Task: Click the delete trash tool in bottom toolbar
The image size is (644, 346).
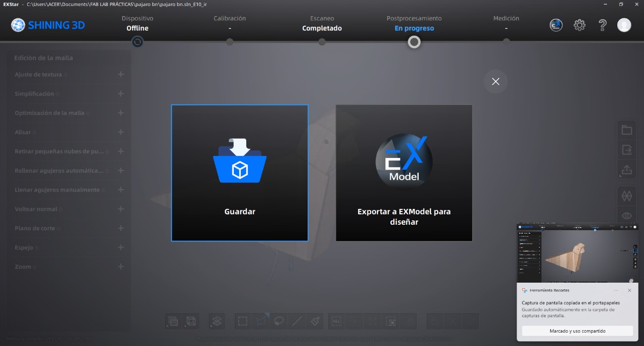Action: (x=409, y=321)
